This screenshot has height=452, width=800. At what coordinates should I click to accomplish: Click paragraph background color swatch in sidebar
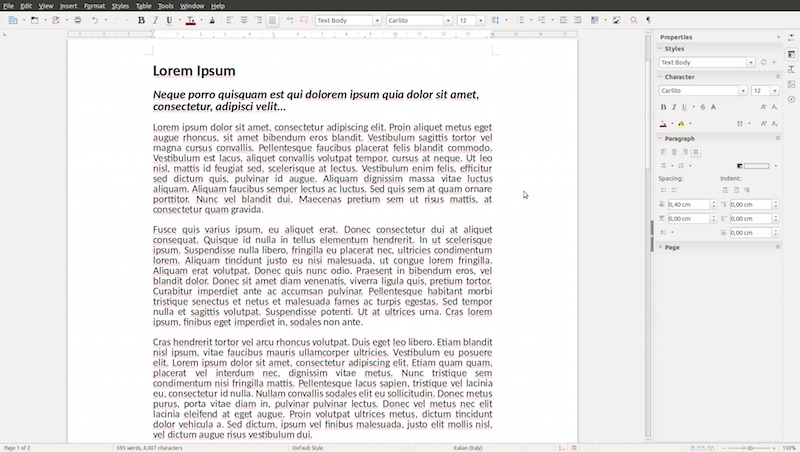(756, 166)
